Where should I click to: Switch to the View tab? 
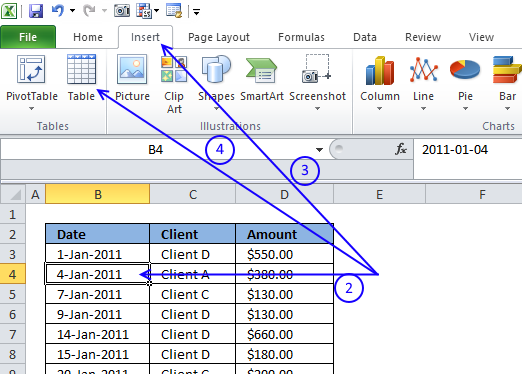[481, 37]
